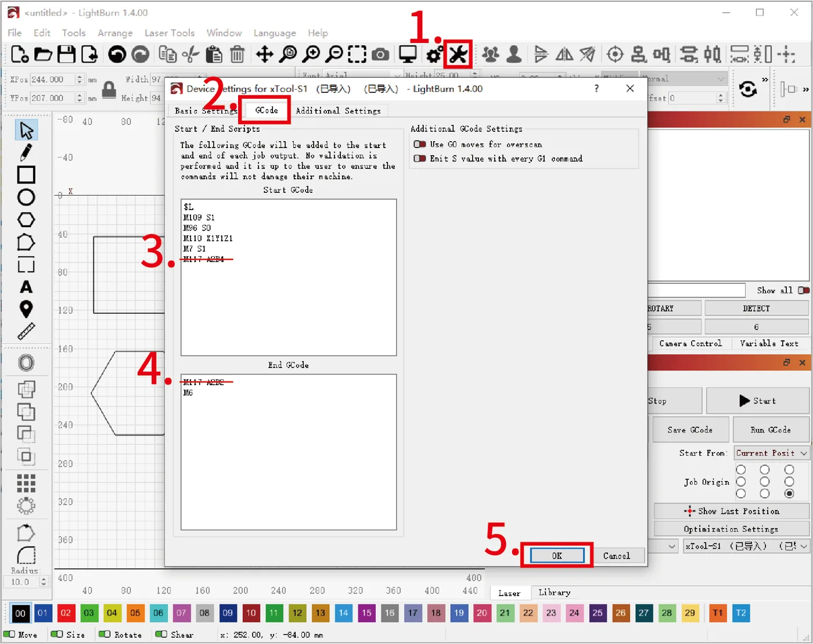Select the Measure ruler tool
The width and height of the screenshot is (813, 644).
coord(26,332)
